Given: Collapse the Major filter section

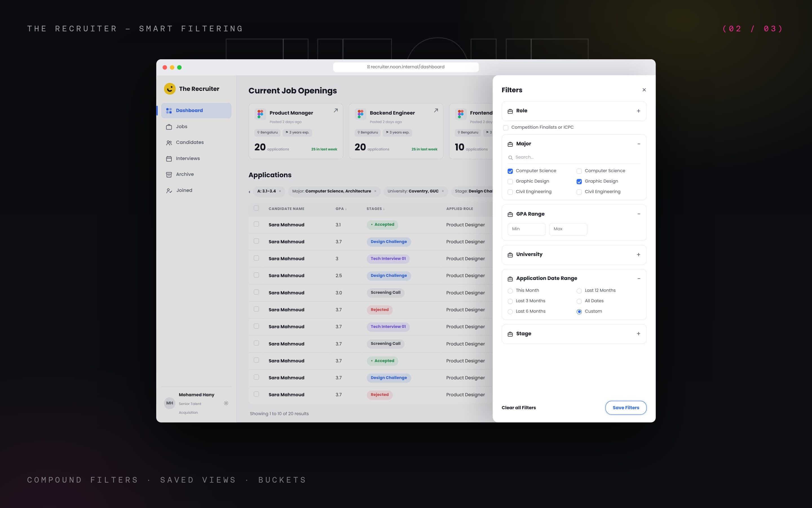Looking at the screenshot, I should pos(639,144).
